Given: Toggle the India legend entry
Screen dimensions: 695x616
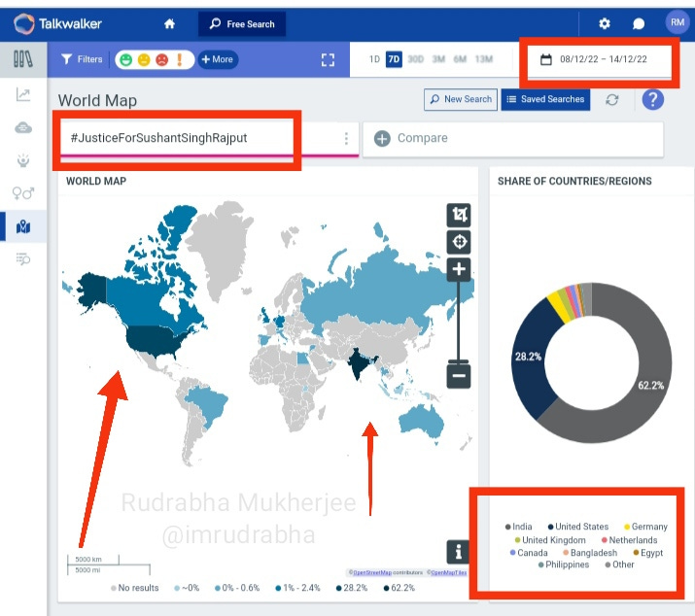Looking at the screenshot, I should [x=519, y=527].
